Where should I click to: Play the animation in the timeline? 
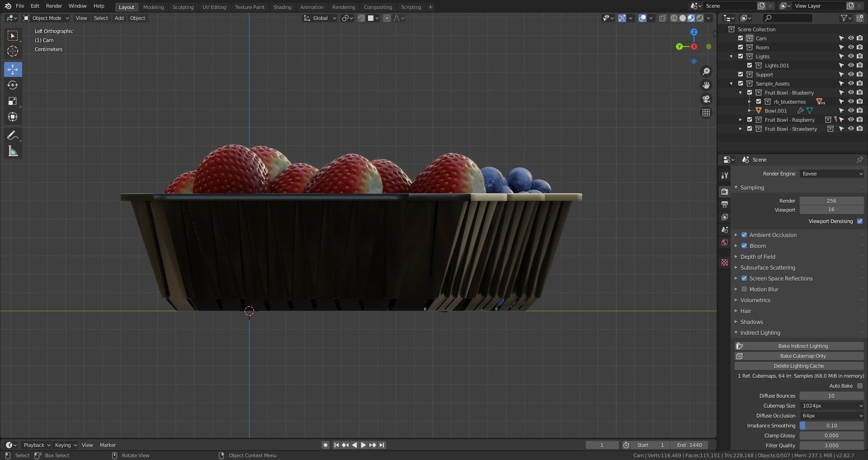point(363,445)
